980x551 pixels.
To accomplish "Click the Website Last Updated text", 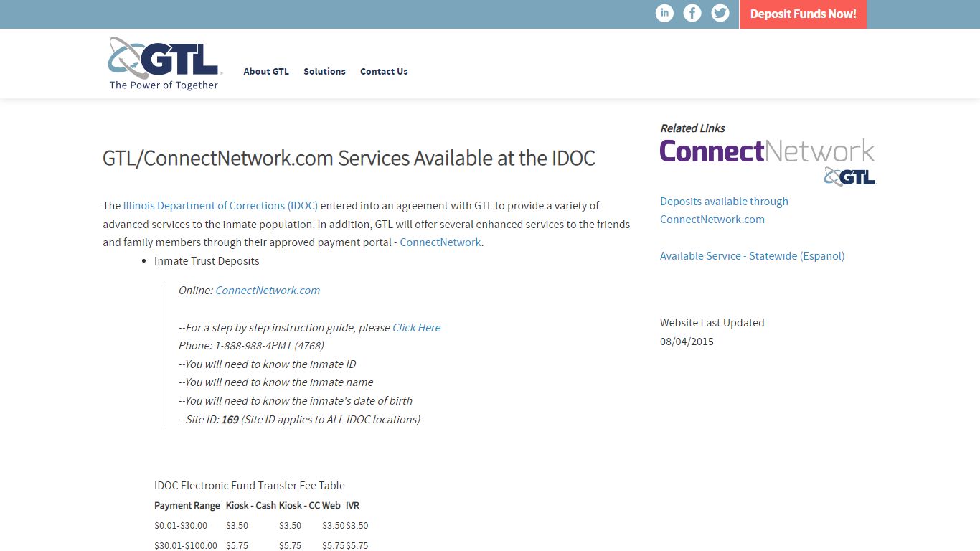I will point(712,323).
